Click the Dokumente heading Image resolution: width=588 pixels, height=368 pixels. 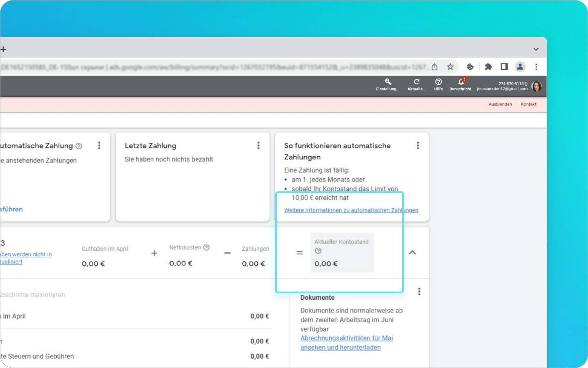point(317,298)
